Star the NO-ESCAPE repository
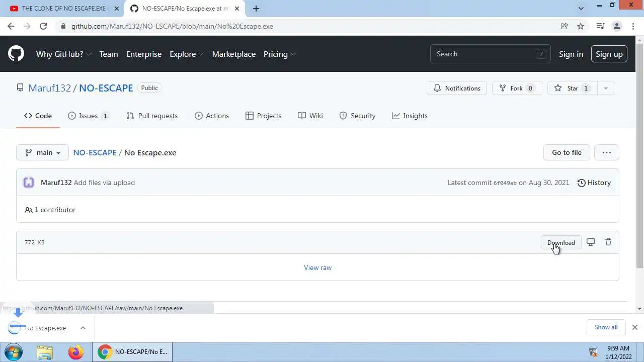Viewport: 644px width, 362px height. 572,88
